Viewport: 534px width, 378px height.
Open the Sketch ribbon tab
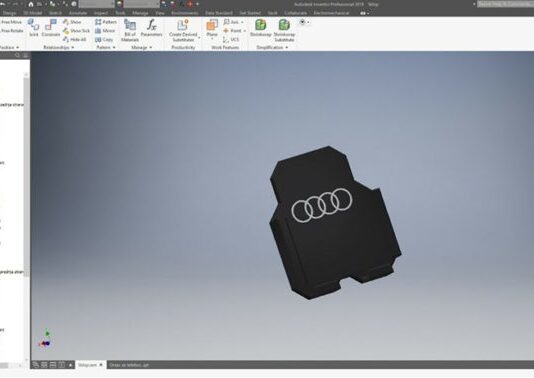pos(55,13)
